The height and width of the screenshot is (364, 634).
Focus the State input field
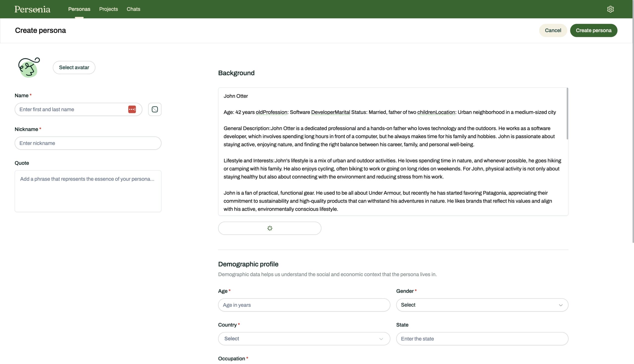[482, 338]
